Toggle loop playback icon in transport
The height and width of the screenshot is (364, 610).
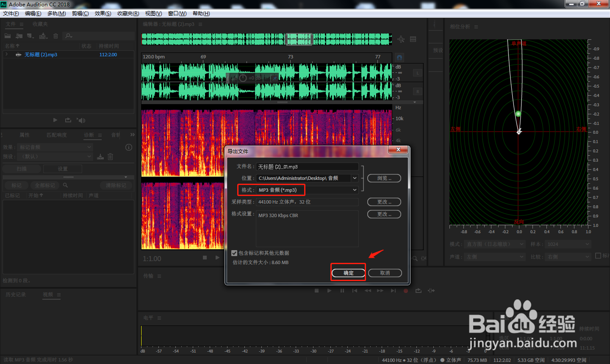pos(419,291)
